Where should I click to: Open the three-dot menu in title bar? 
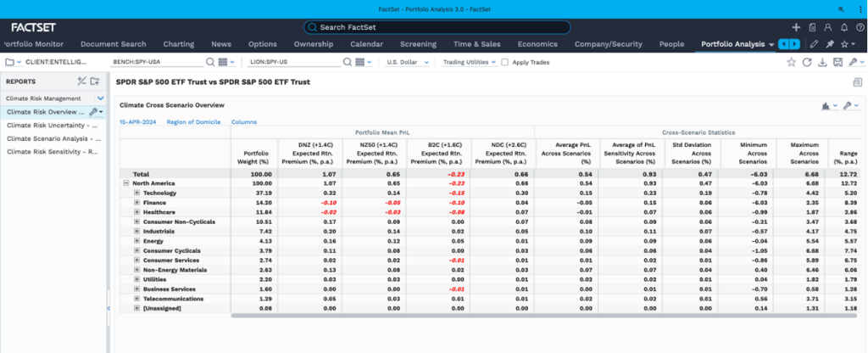pos(860,8)
